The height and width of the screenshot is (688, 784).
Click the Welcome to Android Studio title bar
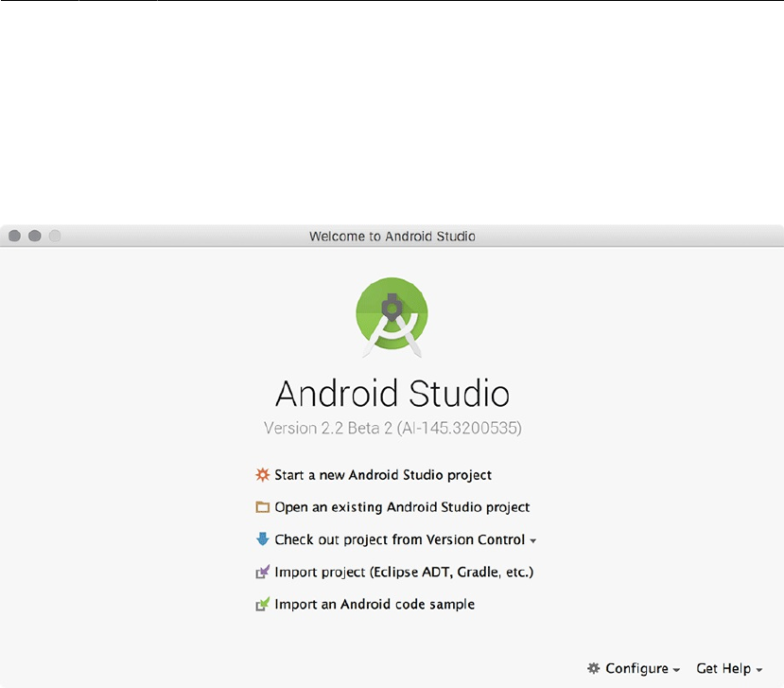point(392,237)
